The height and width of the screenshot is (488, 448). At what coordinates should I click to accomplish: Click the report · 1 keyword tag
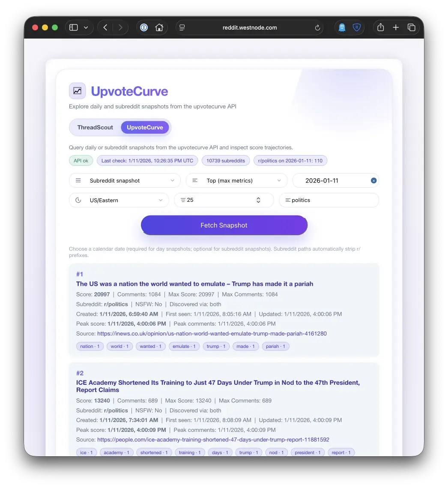pyautogui.click(x=341, y=452)
